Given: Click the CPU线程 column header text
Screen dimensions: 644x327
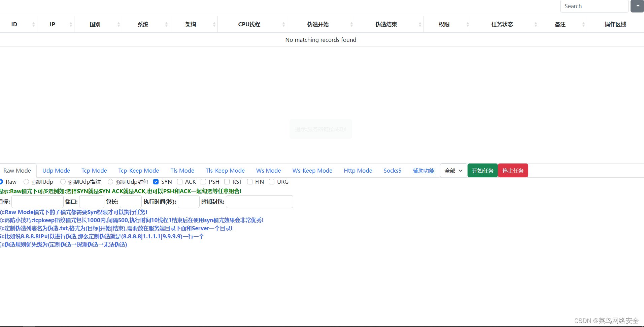Looking at the screenshot, I should [x=249, y=24].
